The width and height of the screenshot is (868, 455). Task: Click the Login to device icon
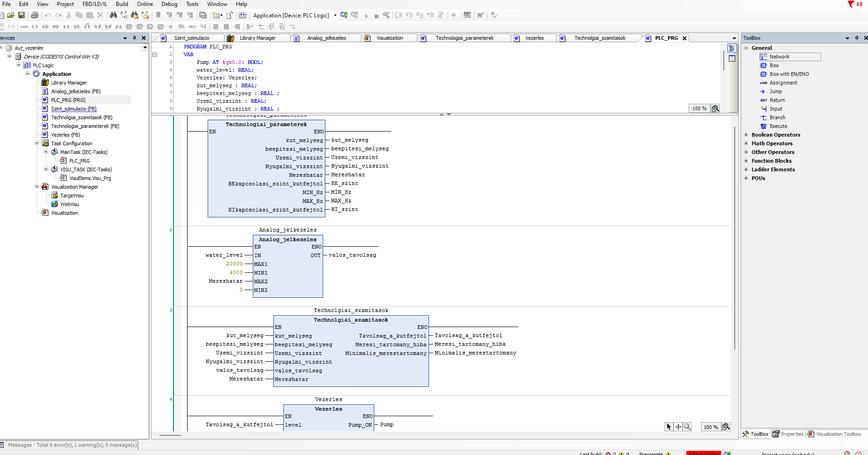pyautogui.click(x=344, y=15)
